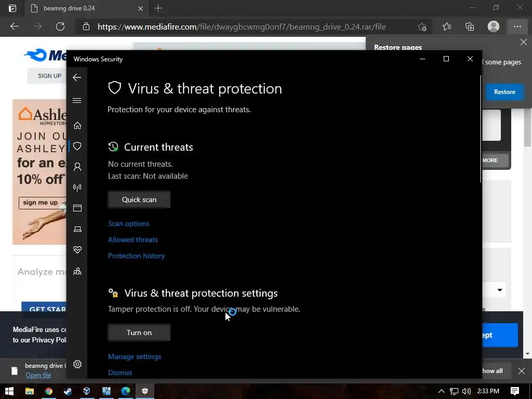This screenshot has height=399, width=532.
Task: Open Firewall & network protection in sidebar
Action: click(x=77, y=187)
